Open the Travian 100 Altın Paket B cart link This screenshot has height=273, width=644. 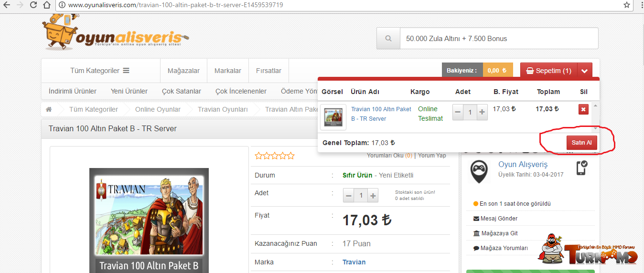381,114
